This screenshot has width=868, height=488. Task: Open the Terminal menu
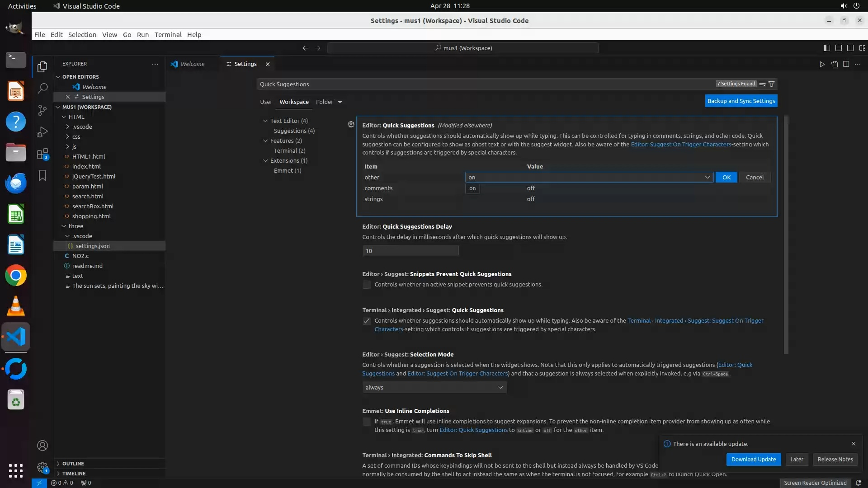click(x=168, y=35)
